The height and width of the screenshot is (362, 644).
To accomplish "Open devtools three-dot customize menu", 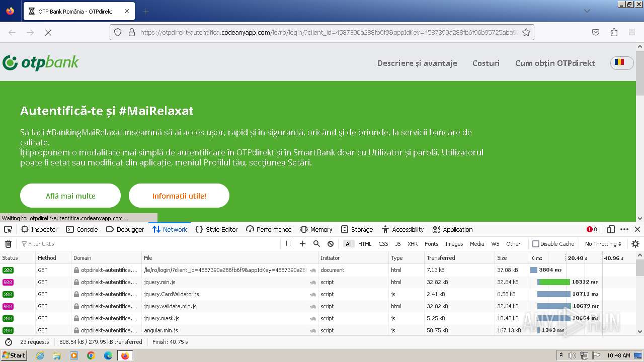I will click(x=624, y=229).
